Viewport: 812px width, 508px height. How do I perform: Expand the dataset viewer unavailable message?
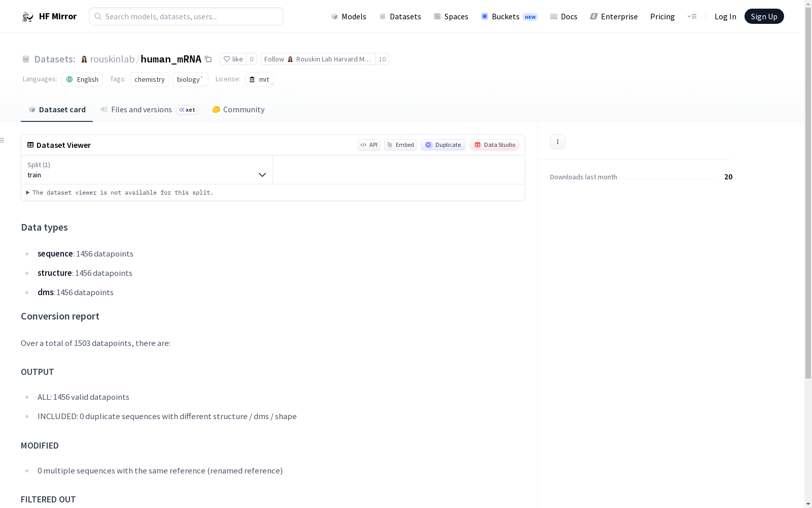(120, 193)
